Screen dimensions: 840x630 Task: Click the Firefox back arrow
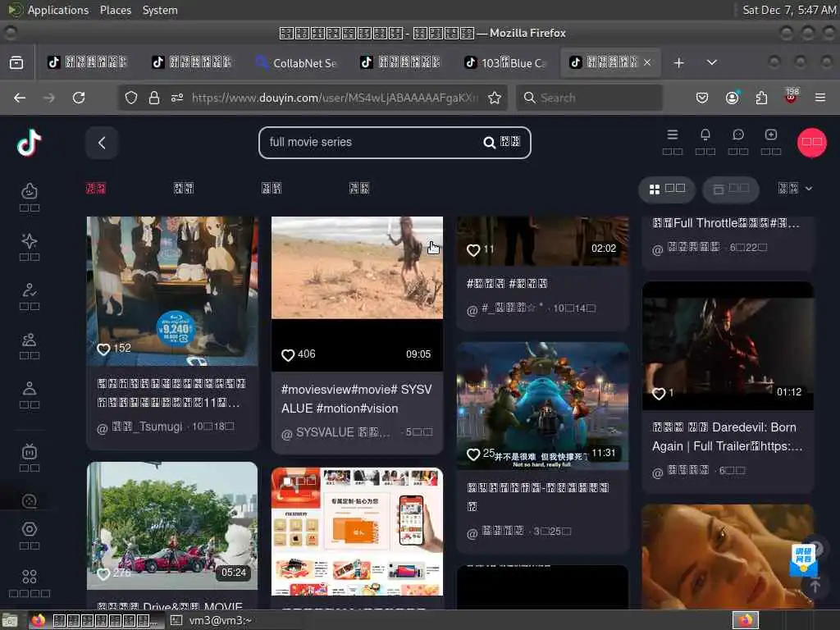pos(20,98)
